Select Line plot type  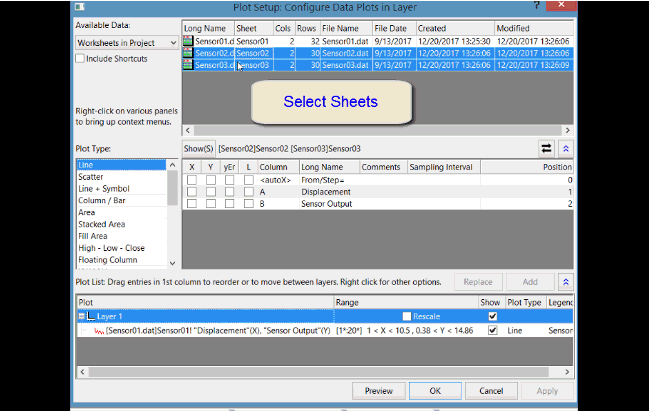tap(121, 165)
